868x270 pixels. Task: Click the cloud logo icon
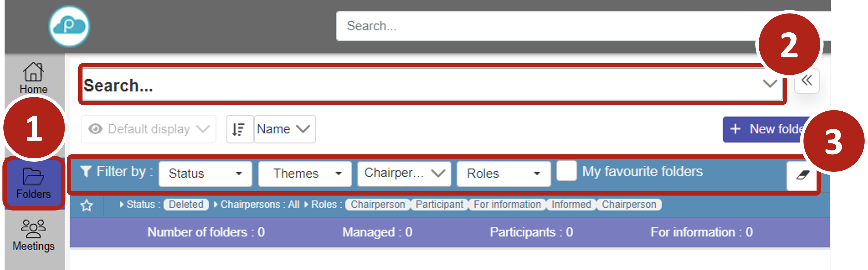(69, 26)
